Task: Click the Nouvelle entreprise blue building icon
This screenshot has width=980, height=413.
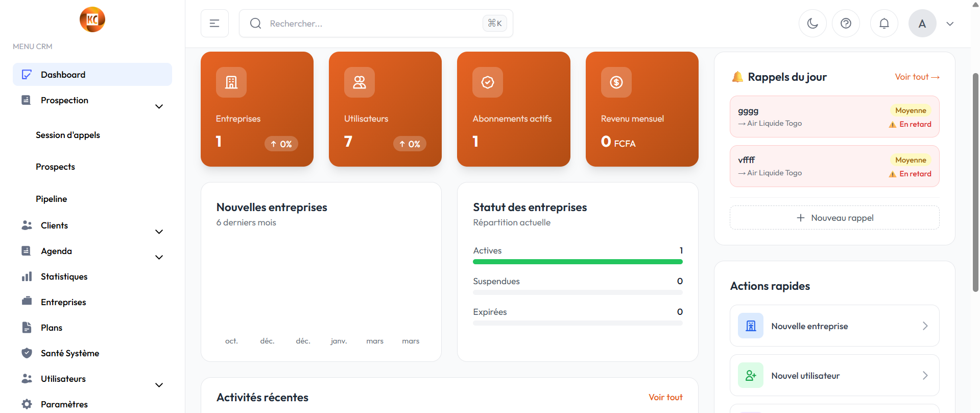Action: coord(751,326)
